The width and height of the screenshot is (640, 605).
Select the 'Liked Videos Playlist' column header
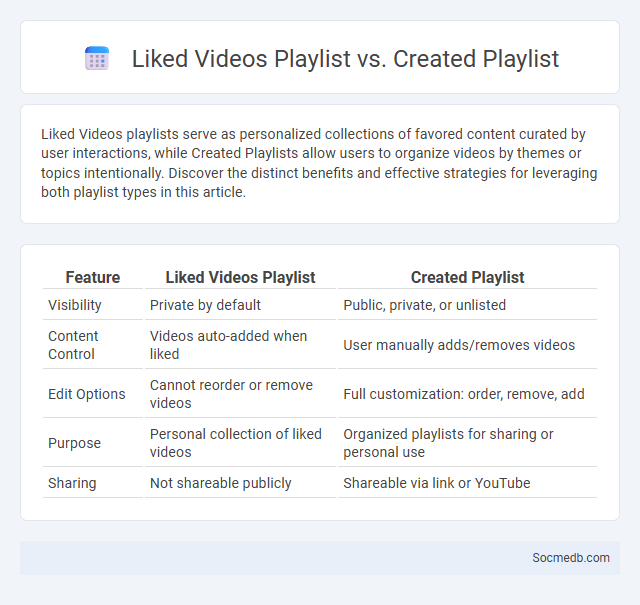240,277
